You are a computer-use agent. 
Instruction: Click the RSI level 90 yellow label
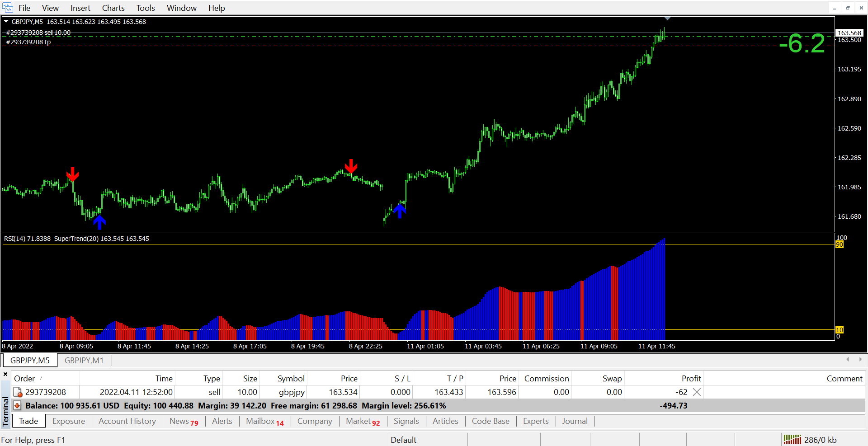click(x=839, y=244)
